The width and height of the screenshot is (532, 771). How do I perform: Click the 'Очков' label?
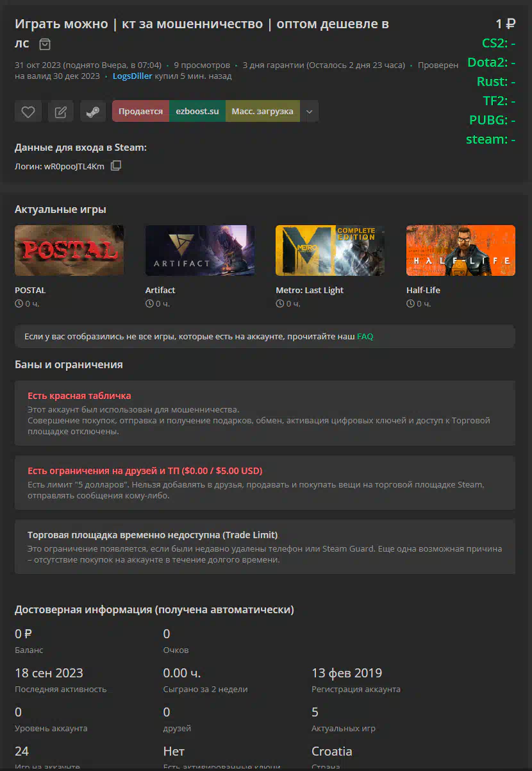point(176,650)
